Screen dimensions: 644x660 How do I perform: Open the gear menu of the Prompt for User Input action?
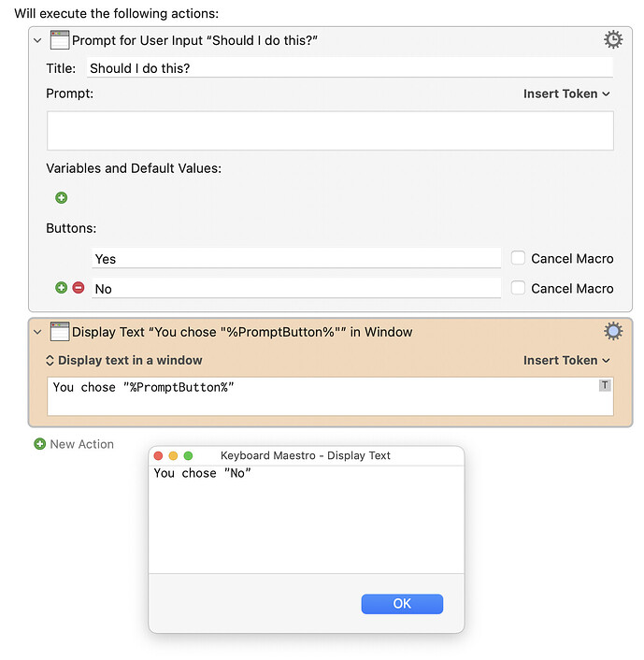(x=613, y=39)
